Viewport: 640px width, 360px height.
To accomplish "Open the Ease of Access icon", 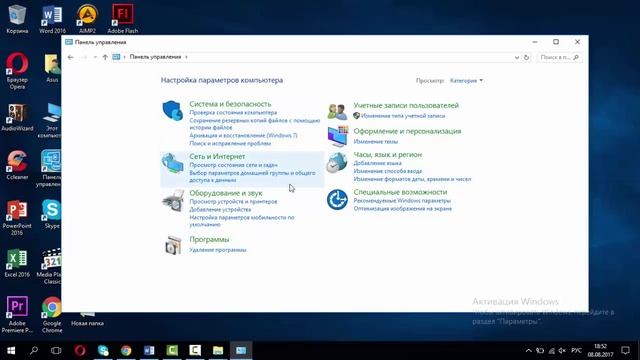I will (337, 200).
